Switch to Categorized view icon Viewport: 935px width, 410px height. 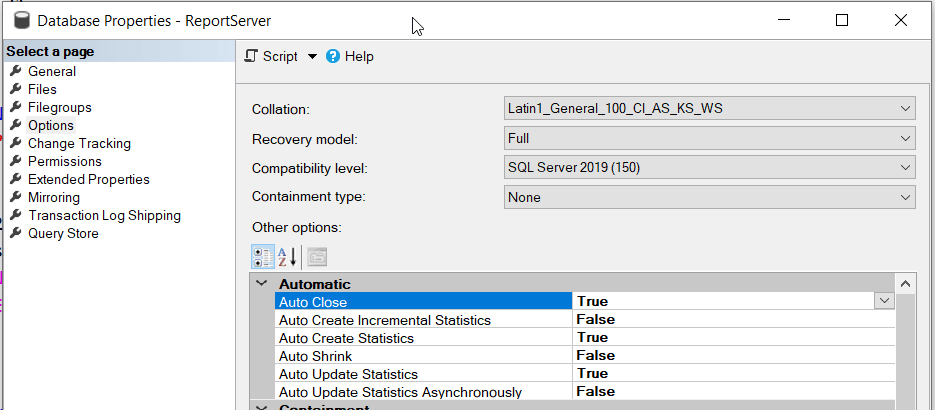tap(263, 257)
